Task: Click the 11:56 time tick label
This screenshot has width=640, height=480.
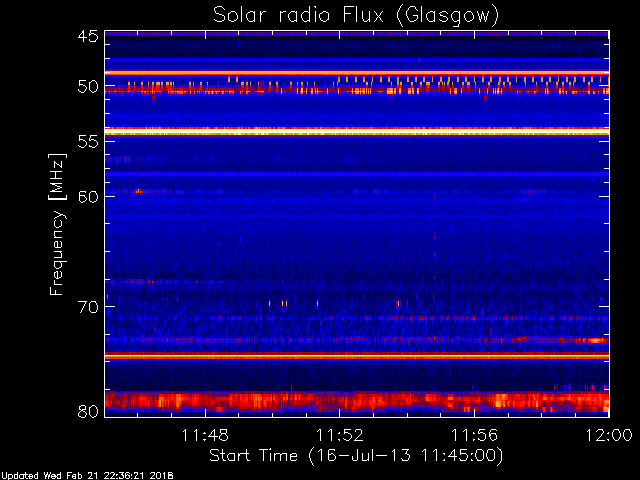Action: coord(474,435)
